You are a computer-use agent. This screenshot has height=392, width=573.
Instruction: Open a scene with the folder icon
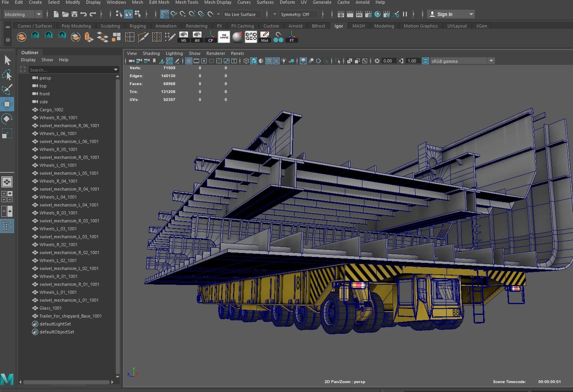click(x=65, y=14)
